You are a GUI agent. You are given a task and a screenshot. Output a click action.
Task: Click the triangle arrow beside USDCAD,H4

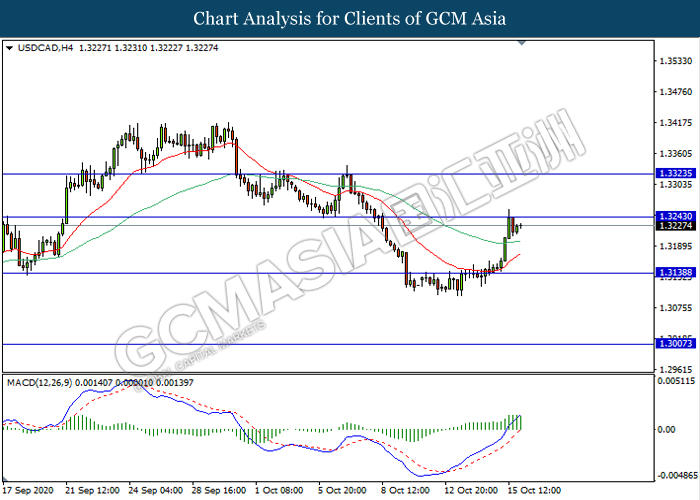9,47
